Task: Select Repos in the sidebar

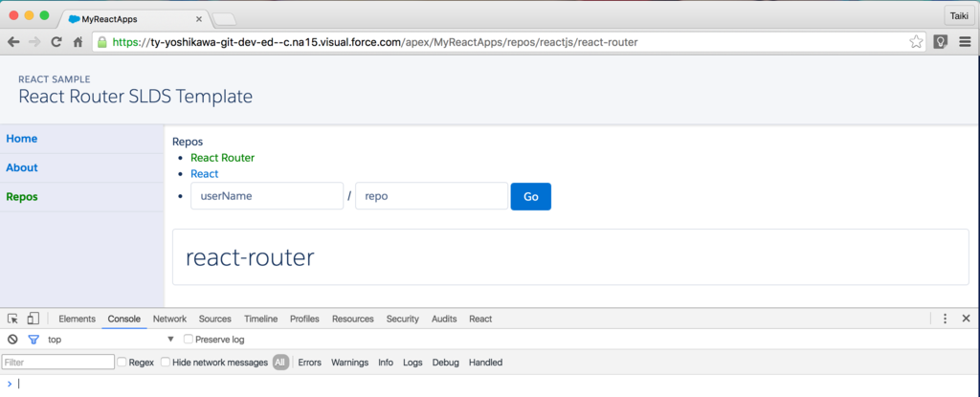Action: click(22, 197)
